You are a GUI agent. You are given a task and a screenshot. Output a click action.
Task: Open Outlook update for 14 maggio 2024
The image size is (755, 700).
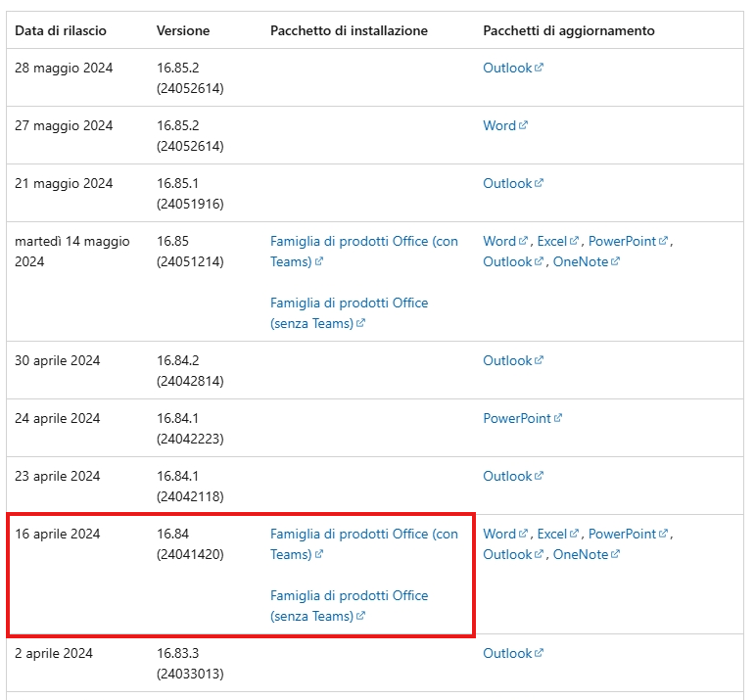click(513, 262)
